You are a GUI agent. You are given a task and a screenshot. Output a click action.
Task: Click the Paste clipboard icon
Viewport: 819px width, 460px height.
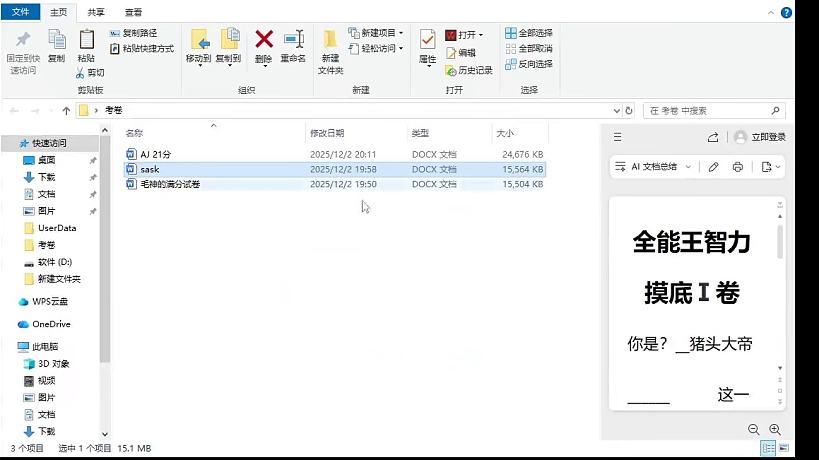[86, 40]
